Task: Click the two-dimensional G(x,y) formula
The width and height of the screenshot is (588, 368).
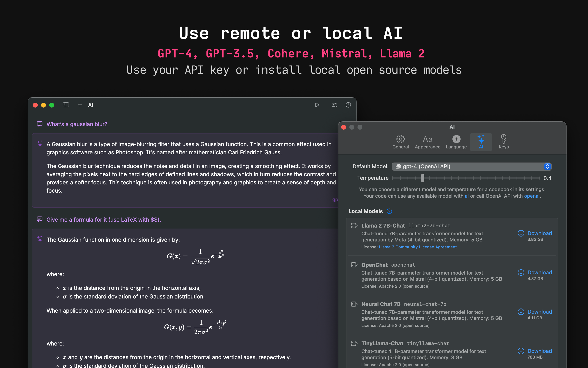Action: coord(195,327)
